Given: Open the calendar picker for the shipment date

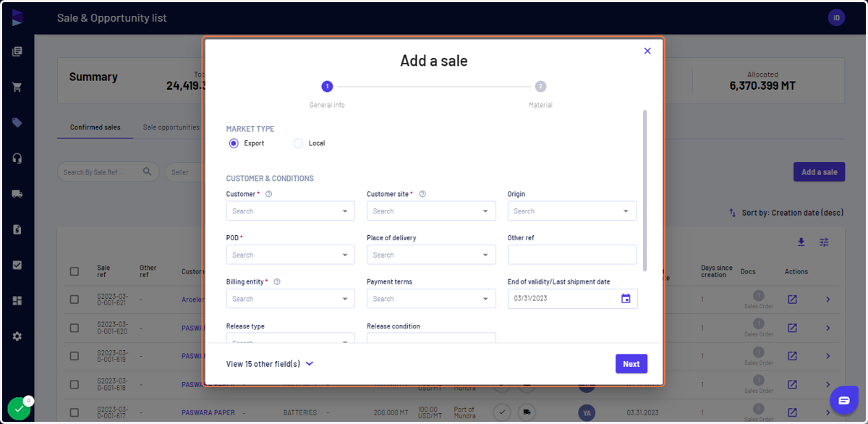Looking at the screenshot, I should tap(626, 299).
